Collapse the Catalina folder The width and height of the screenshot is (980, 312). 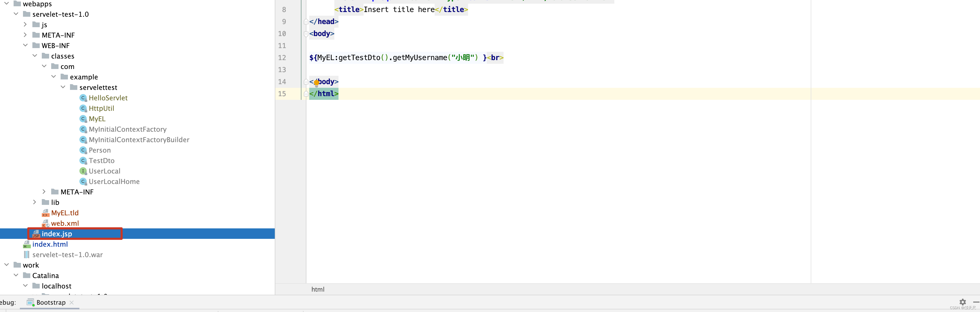pos(16,275)
